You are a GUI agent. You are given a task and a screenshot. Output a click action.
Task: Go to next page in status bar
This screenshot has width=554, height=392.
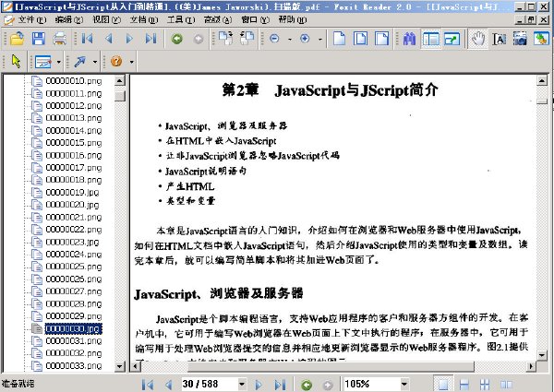259,385
